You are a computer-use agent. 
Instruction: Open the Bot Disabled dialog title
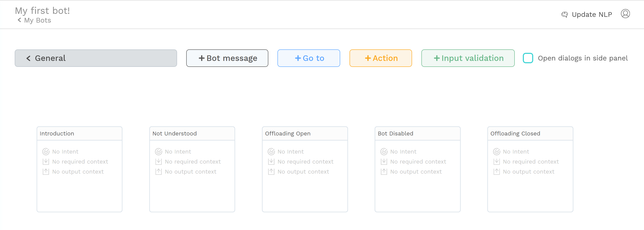(x=395, y=134)
